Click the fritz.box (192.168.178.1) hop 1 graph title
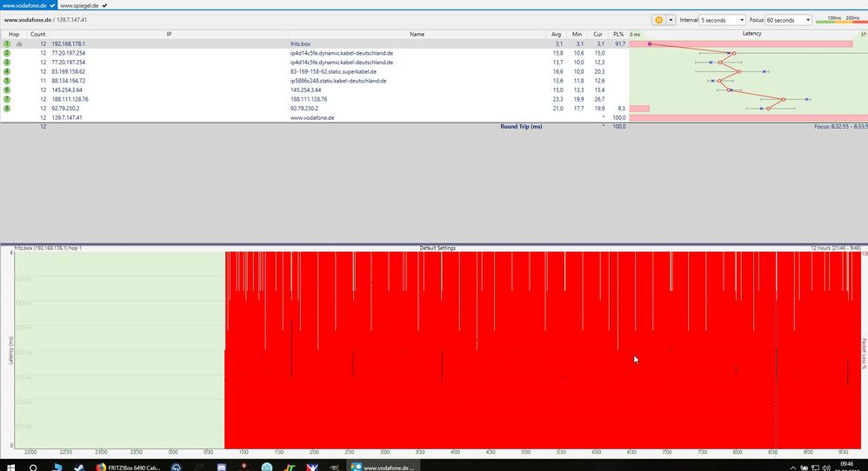 pos(48,249)
